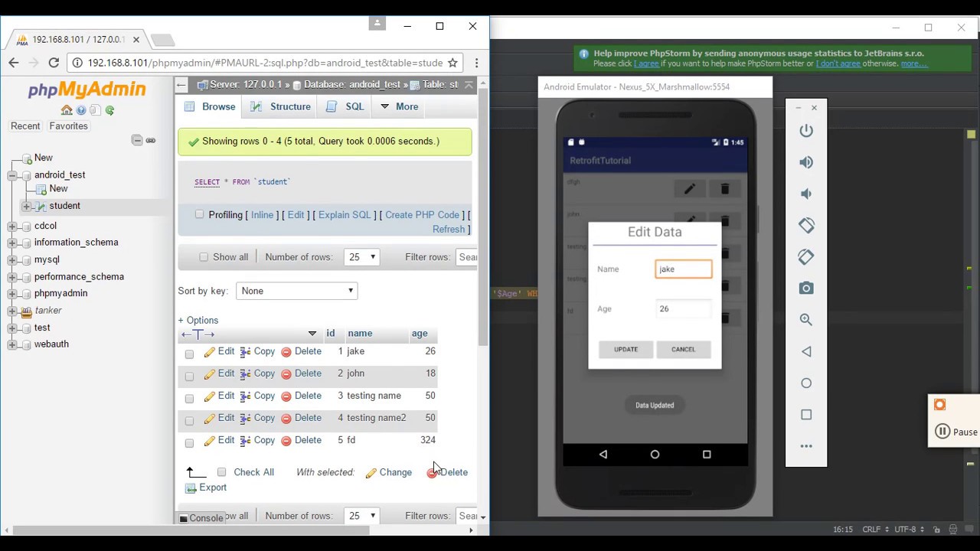Tap the trash icon in first app row
This screenshot has width=980, height=551.
point(724,188)
